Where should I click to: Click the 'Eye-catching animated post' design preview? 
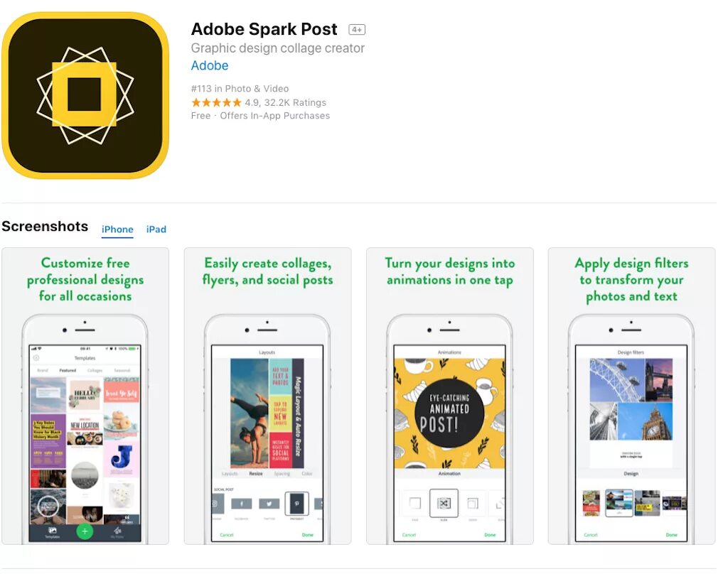point(449,413)
